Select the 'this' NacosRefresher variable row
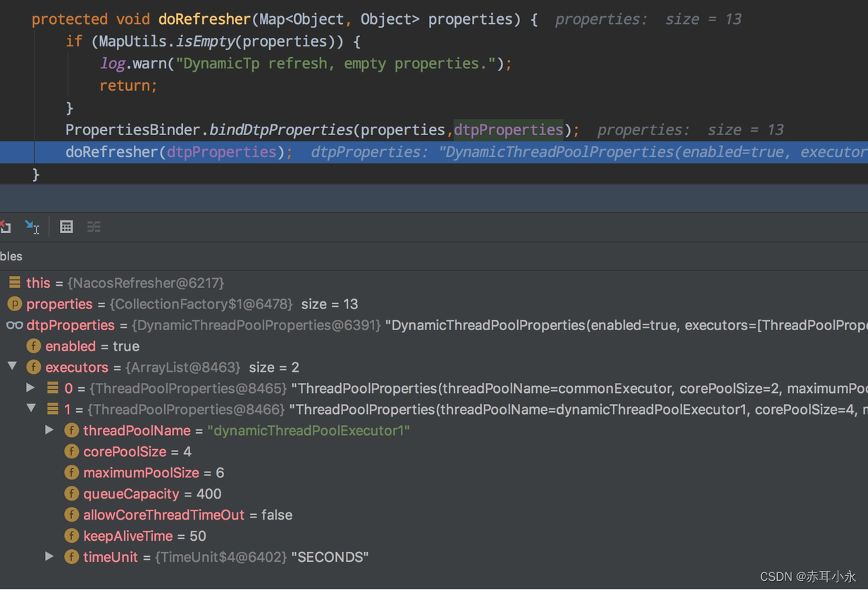Screen dimensions: 868x590 click(434, 283)
